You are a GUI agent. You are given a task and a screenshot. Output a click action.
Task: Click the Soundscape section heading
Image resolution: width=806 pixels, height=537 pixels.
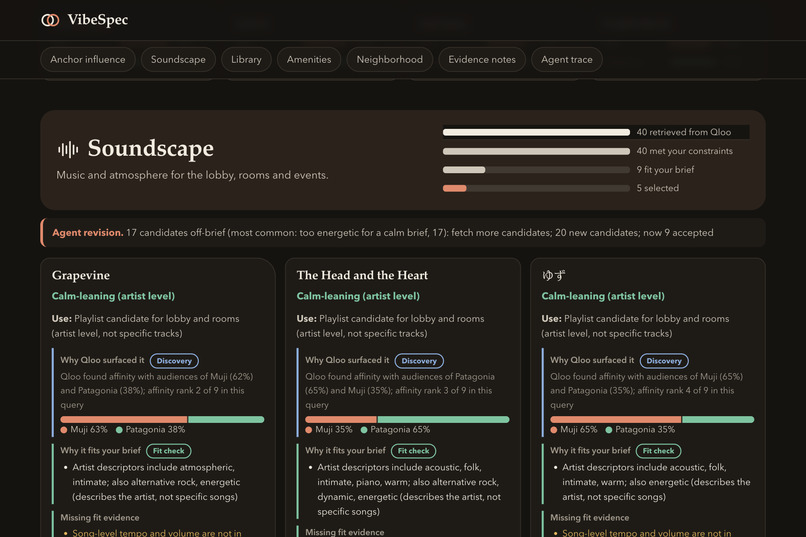(x=151, y=149)
